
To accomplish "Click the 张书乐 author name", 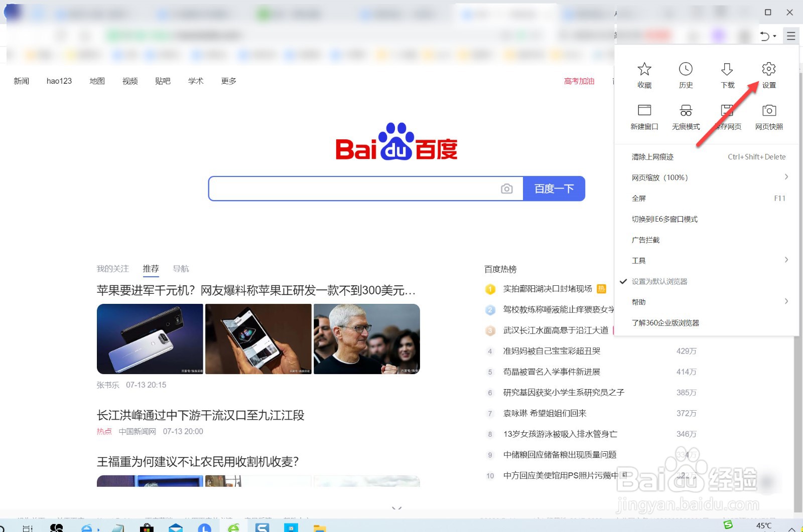I will 108,385.
